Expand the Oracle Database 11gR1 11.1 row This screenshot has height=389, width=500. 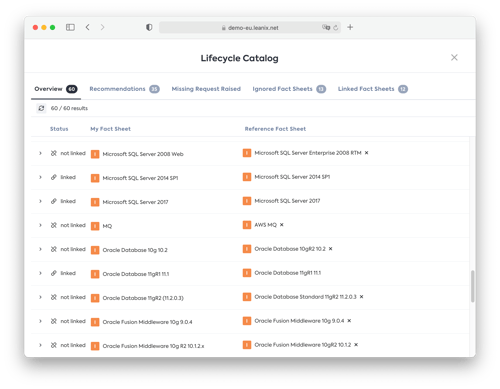pyautogui.click(x=40, y=273)
